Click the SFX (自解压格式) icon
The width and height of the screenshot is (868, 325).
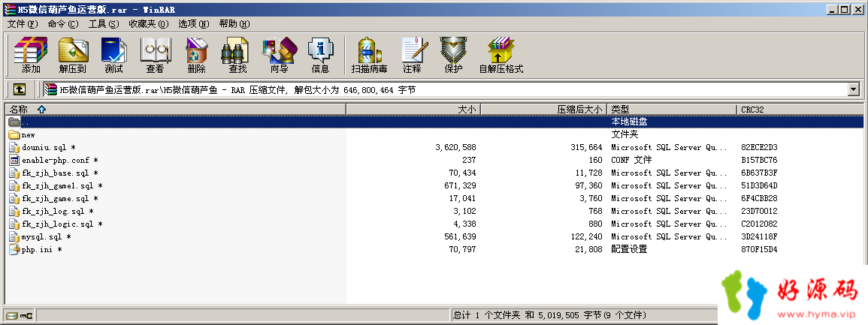pyautogui.click(x=501, y=56)
